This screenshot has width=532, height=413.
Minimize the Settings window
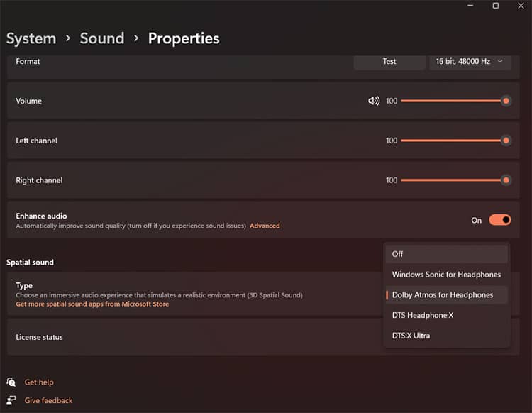pyautogui.click(x=470, y=6)
